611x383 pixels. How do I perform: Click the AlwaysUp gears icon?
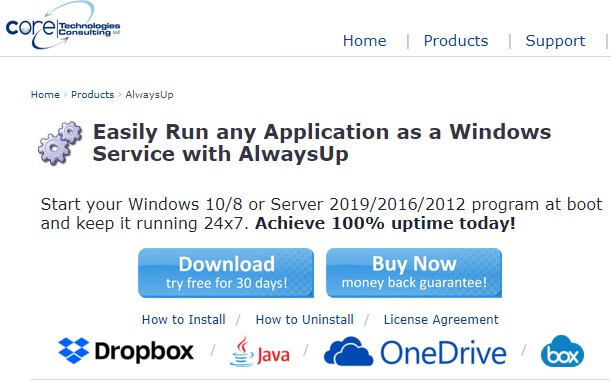coord(60,143)
